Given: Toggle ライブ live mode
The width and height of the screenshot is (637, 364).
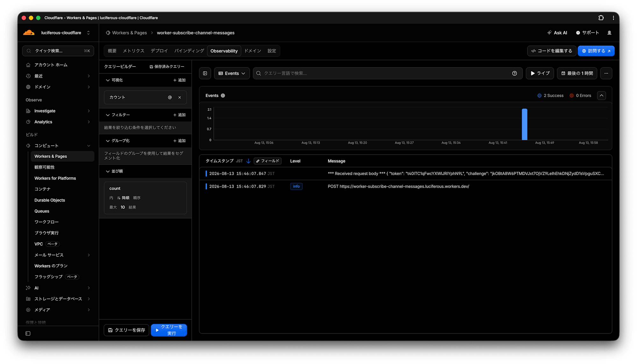Looking at the screenshot, I should pos(540,73).
